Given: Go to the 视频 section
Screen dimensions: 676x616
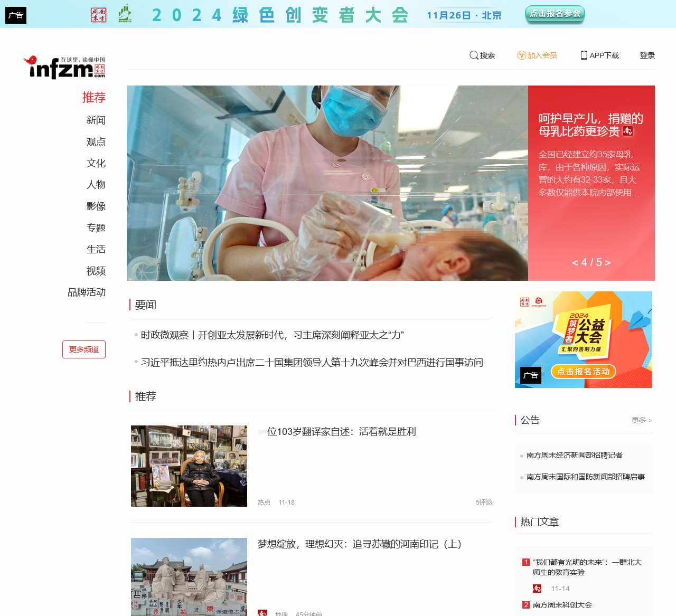Looking at the screenshot, I should tap(96, 271).
